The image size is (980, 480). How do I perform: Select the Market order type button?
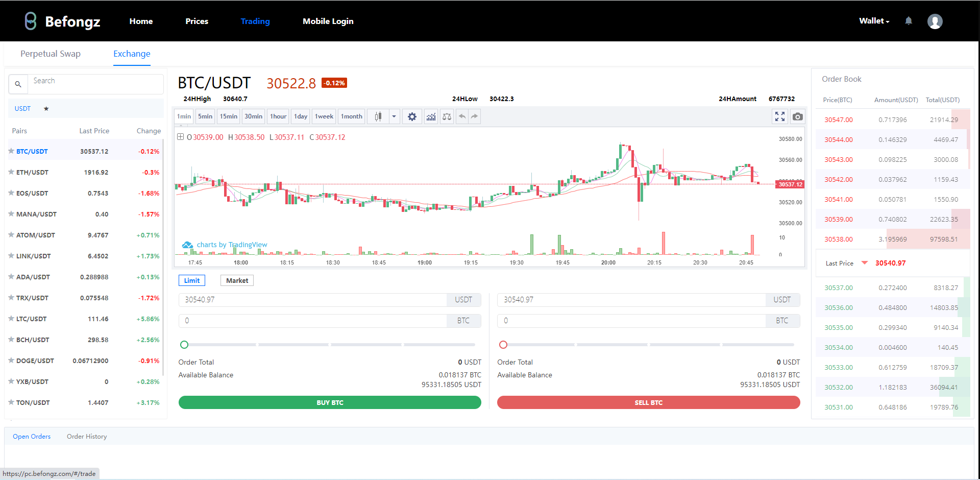(237, 281)
